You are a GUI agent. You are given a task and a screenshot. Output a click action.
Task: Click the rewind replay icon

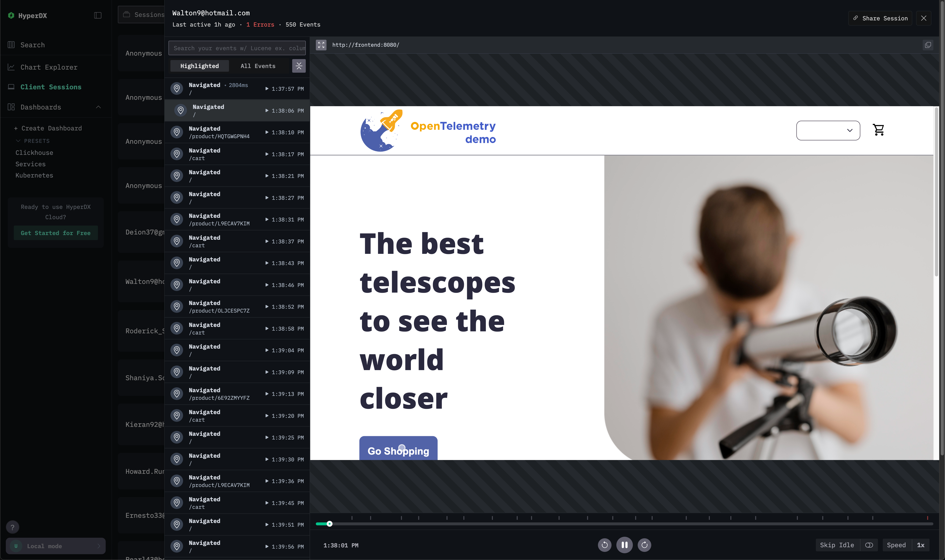pyautogui.click(x=605, y=545)
